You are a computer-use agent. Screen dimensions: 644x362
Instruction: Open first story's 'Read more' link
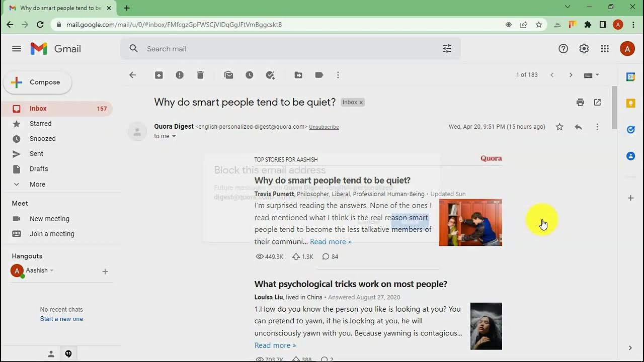pos(331,242)
